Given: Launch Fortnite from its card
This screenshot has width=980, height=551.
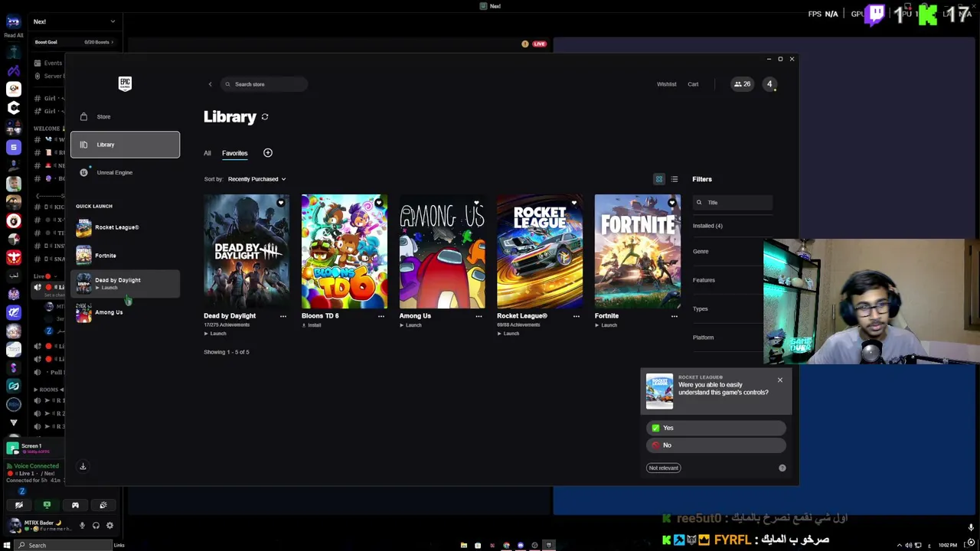Looking at the screenshot, I should [x=606, y=325].
